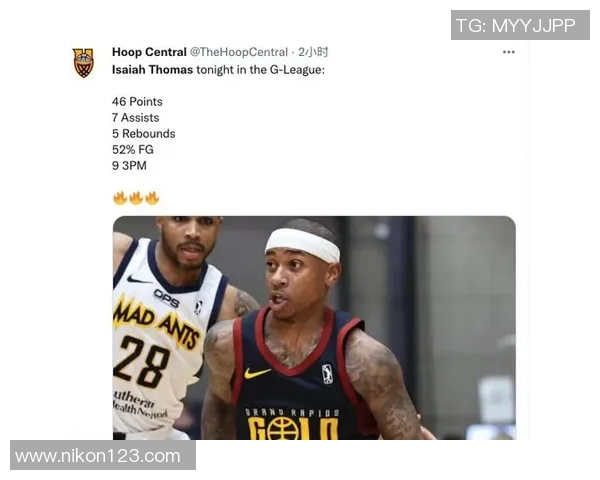Image resolution: width=600 pixels, height=480 pixels.
Task: Select the 9 3PM stat line
Action: (129, 166)
